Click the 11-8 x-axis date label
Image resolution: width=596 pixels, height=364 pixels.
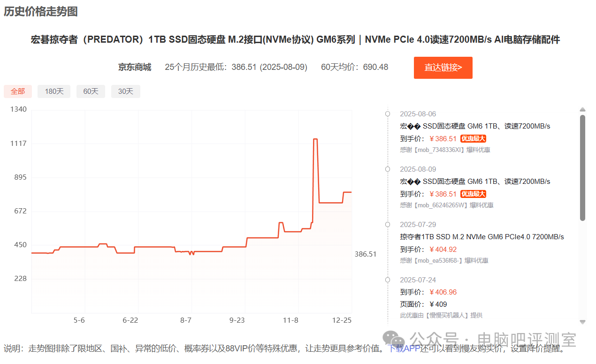290,320
